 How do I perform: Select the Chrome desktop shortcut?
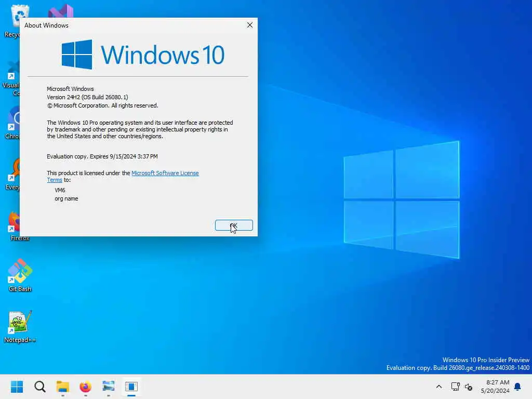(x=14, y=123)
